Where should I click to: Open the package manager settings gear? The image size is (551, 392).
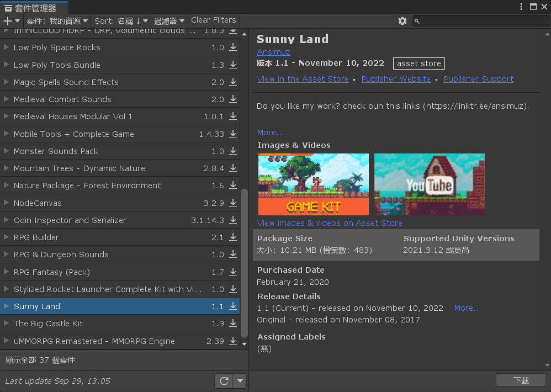[402, 21]
